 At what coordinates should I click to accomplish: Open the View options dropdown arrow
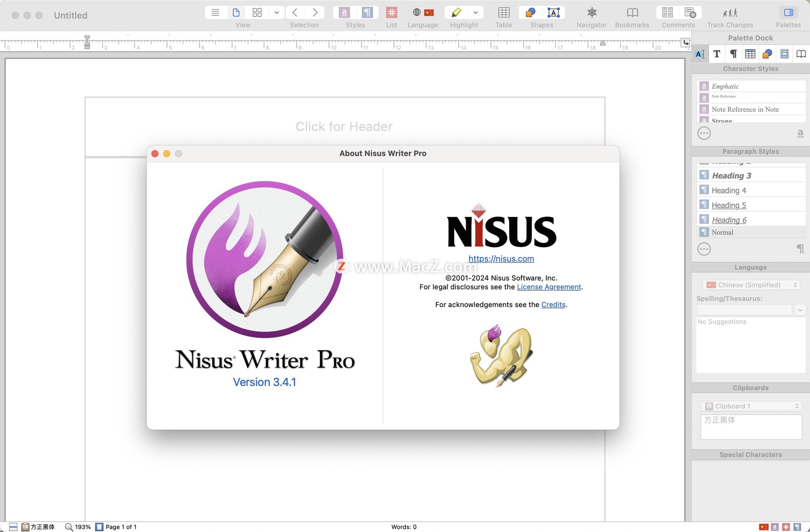276,12
